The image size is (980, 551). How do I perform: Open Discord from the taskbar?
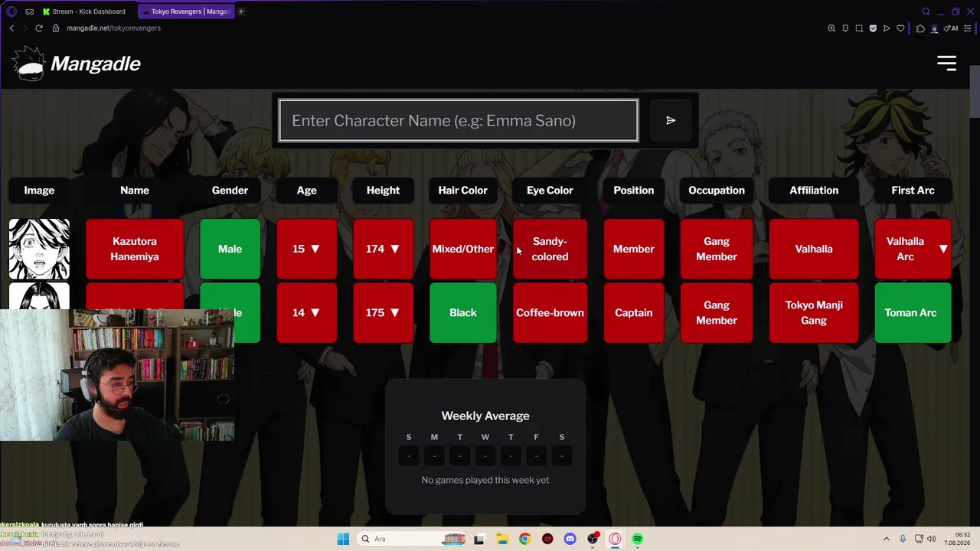[570, 539]
